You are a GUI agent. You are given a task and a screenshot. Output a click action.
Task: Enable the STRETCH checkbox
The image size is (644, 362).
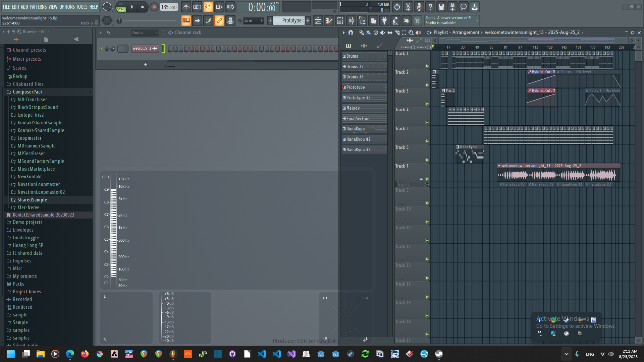pyautogui.click(x=429, y=47)
